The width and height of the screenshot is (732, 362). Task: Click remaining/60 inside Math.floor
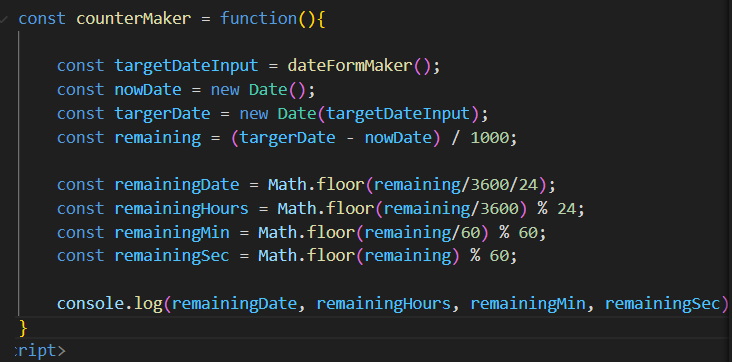[x=422, y=233]
